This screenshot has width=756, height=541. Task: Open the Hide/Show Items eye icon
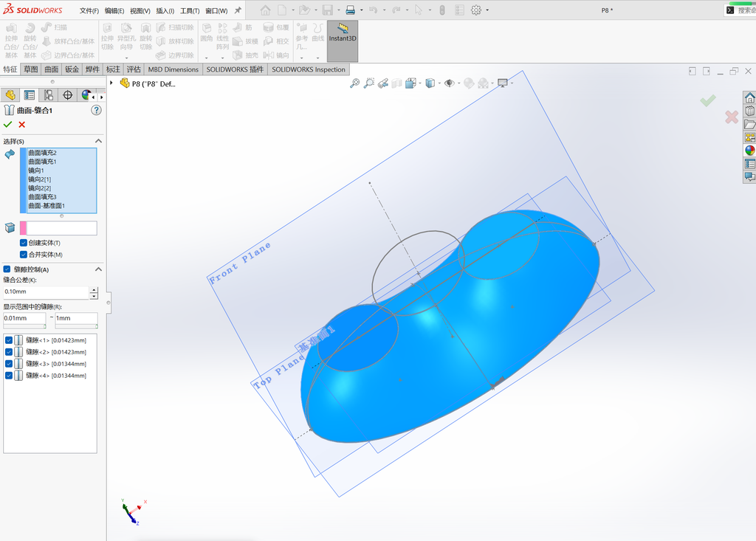(x=450, y=83)
